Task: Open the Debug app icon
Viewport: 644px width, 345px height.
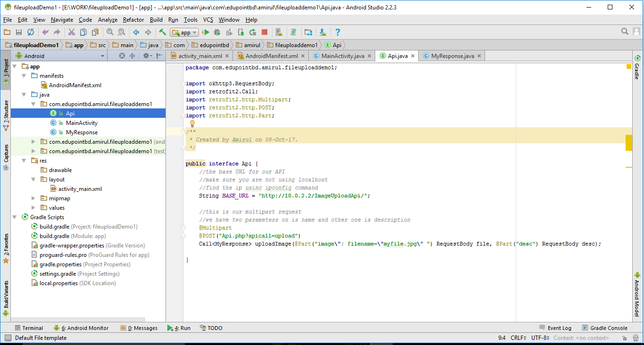Action: point(217,32)
